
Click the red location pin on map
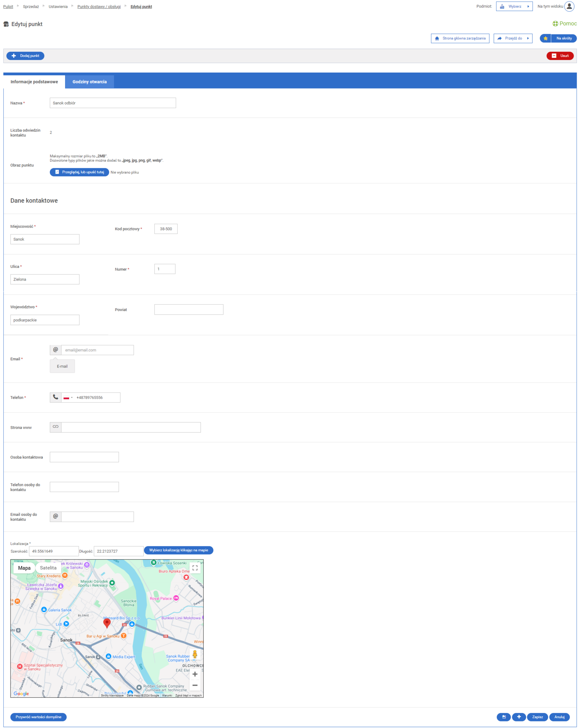tap(107, 622)
